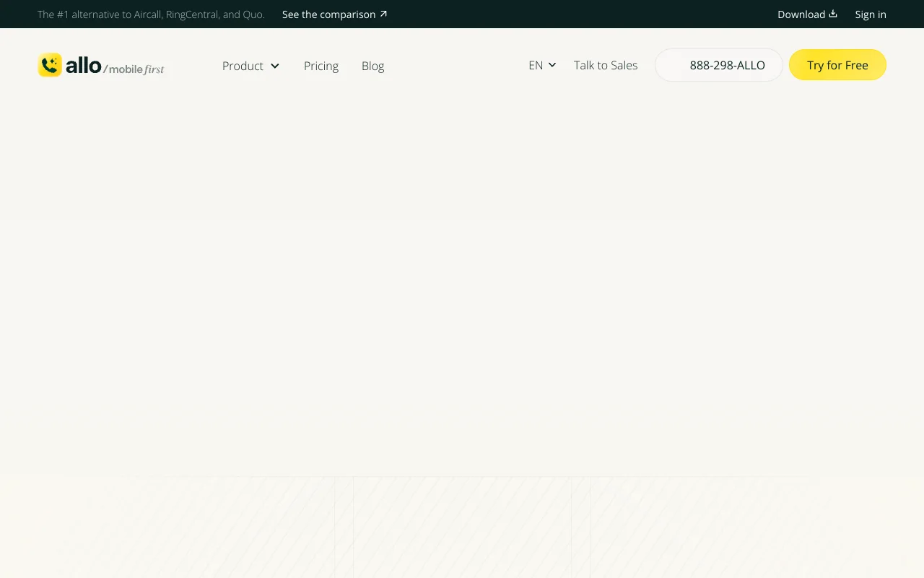Open the Product menu
The width and height of the screenshot is (924, 578).
243,66
